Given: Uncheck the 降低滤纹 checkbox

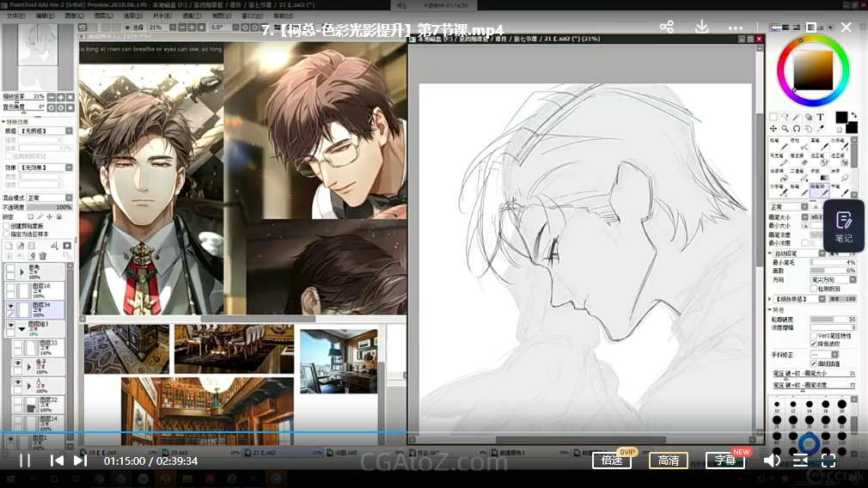Looking at the screenshot, I should pos(814,343).
